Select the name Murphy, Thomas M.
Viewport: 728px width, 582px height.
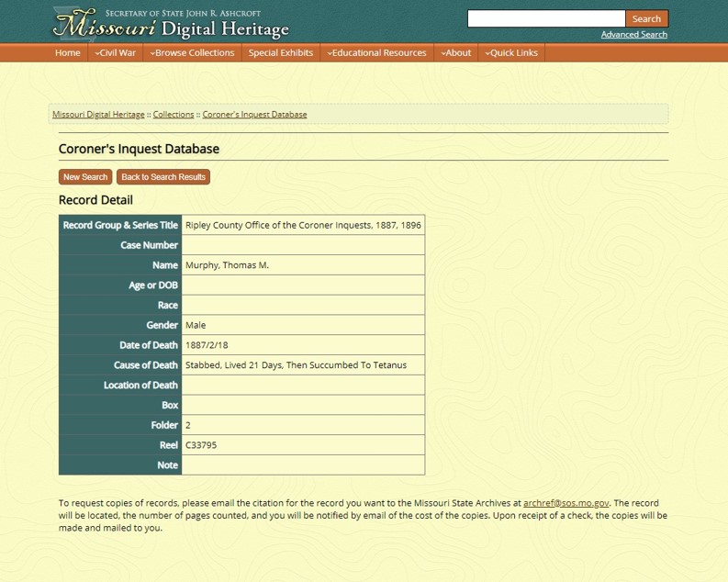point(227,265)
